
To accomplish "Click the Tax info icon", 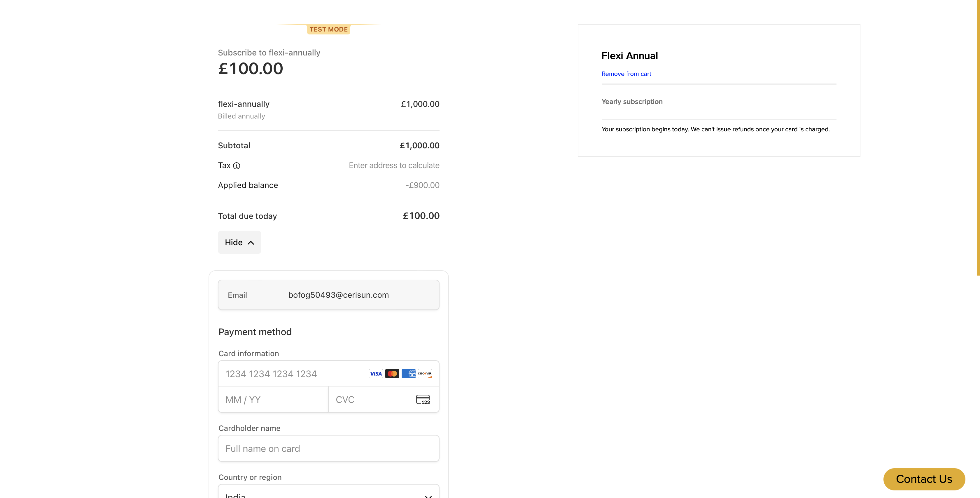I will point(236,166).
